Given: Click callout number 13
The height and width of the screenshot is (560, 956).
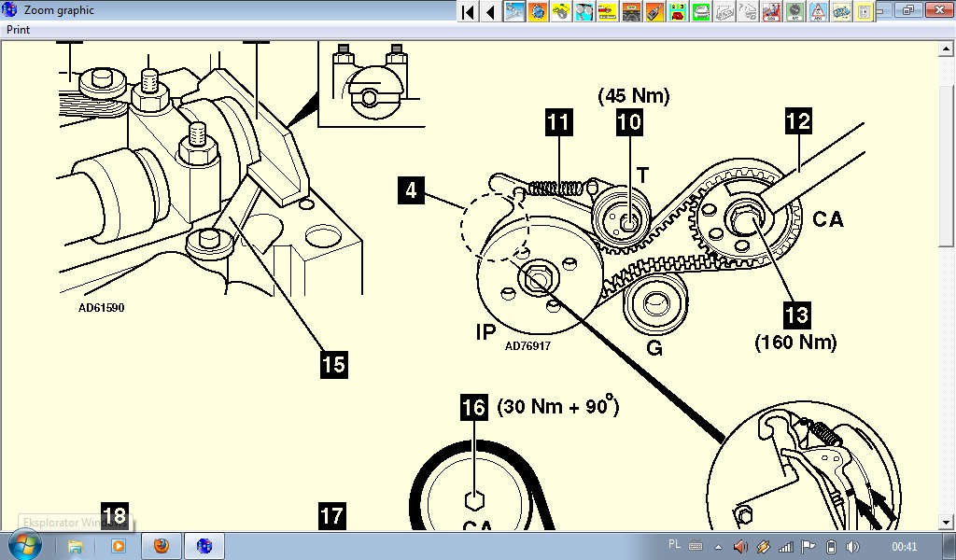Looking at the screenshot, I should 797,315.
